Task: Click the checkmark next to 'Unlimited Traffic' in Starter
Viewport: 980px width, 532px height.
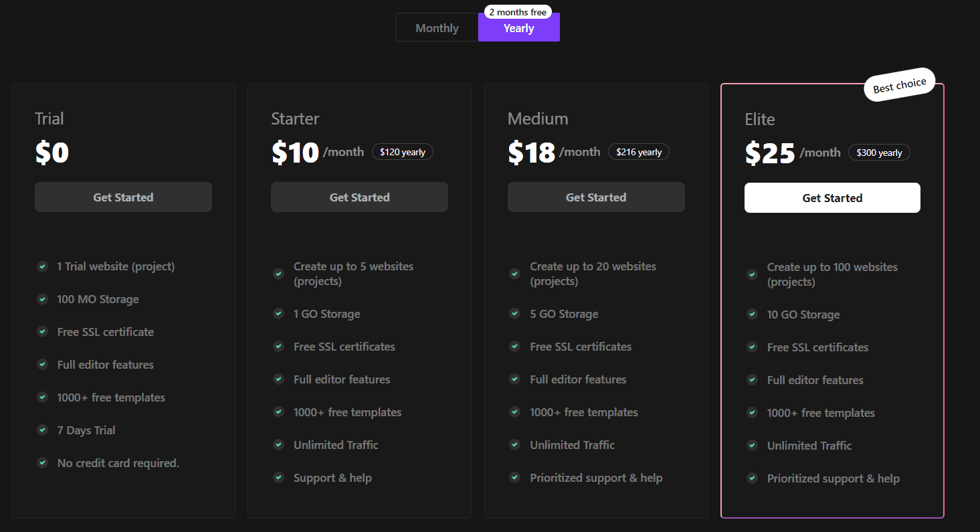Action: coord(278,445)
